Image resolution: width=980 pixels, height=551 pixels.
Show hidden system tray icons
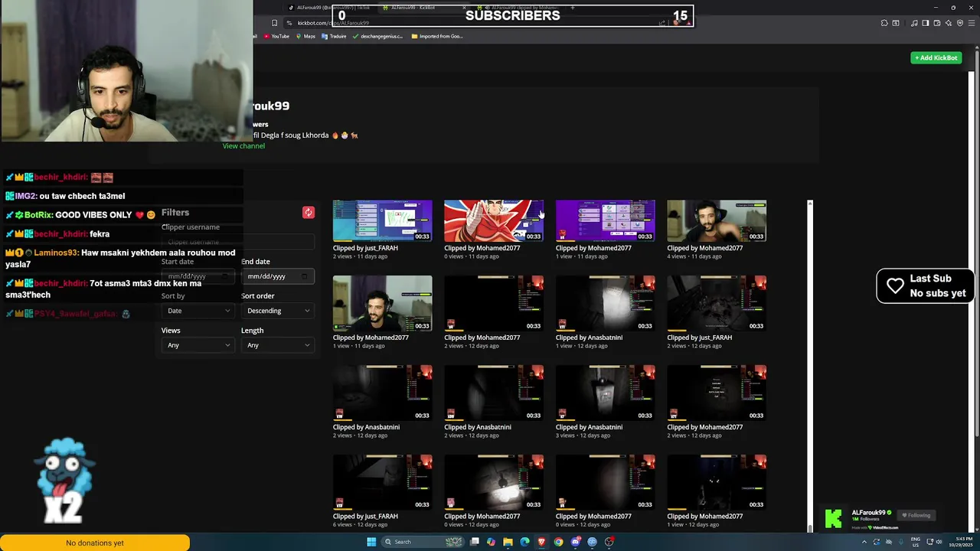(864, 542)
